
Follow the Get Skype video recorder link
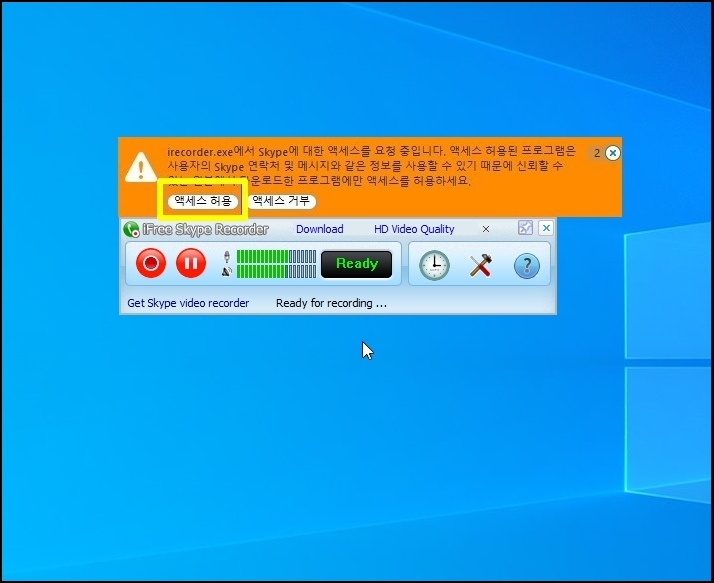188,303
